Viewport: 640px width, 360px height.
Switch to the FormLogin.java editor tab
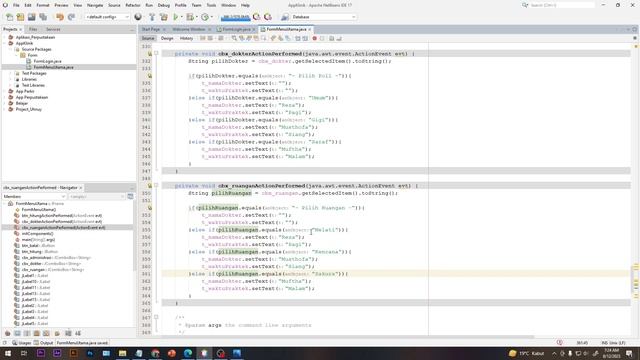coord(236,29)
